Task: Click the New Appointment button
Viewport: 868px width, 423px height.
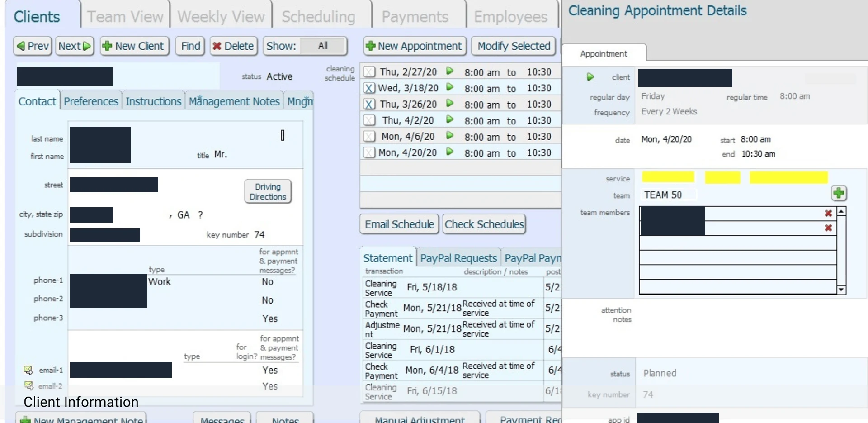Action: tap(415, 46)
